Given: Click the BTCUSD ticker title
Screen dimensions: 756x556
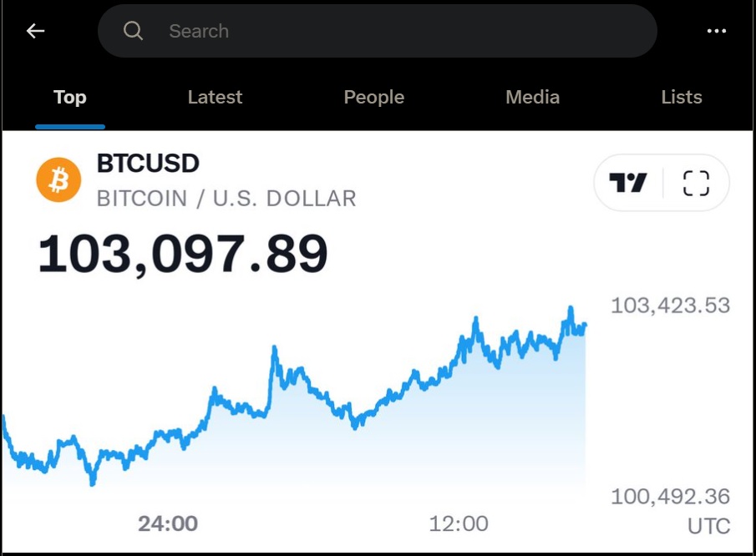Looking at the screenshot, I should (148, 163).
